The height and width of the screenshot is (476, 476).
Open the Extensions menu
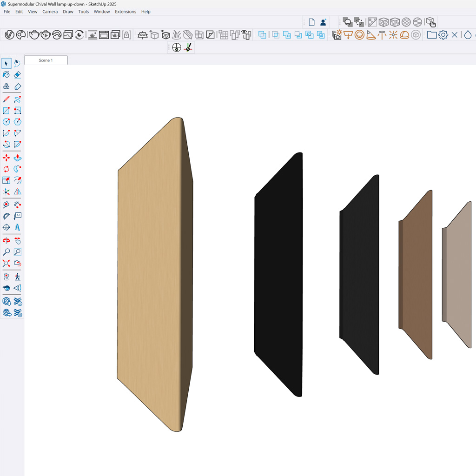[x=126, y=12]
